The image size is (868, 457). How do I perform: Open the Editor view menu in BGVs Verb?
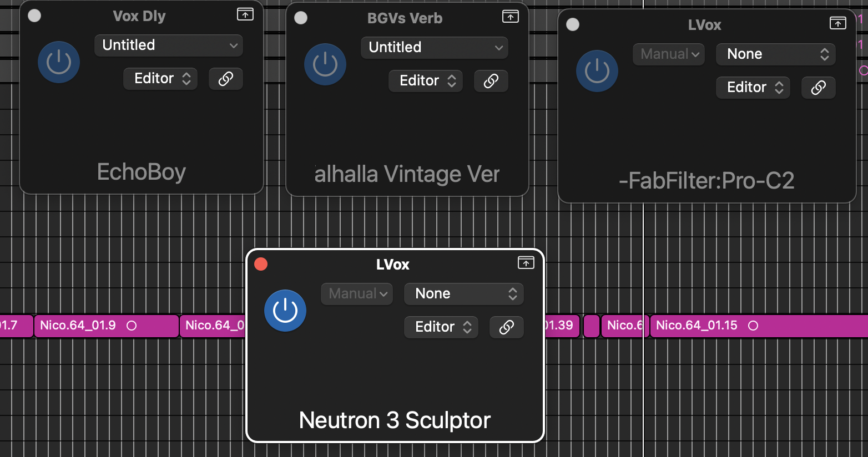pyautogui.click(x=426, y=81)
